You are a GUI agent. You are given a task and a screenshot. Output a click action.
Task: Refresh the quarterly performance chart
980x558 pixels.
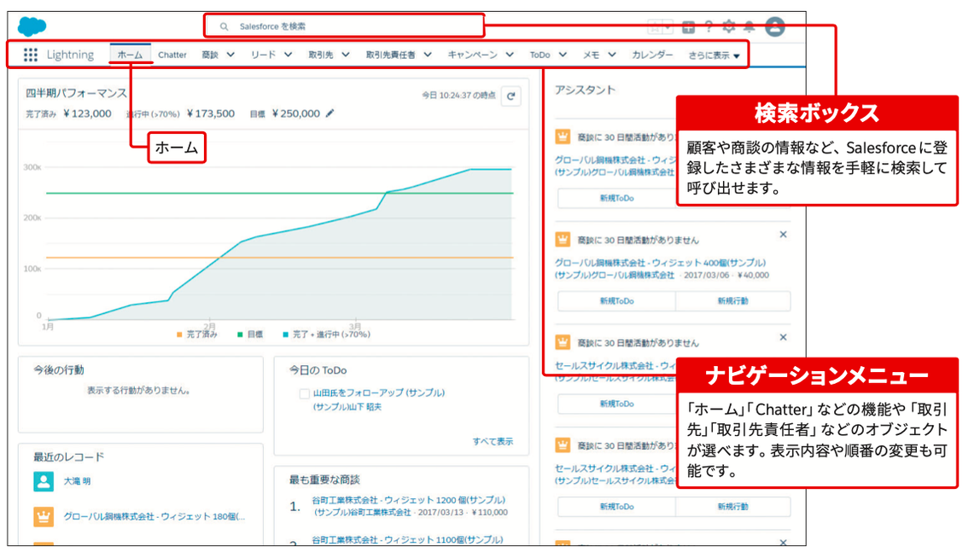click(x=511, y=96)
